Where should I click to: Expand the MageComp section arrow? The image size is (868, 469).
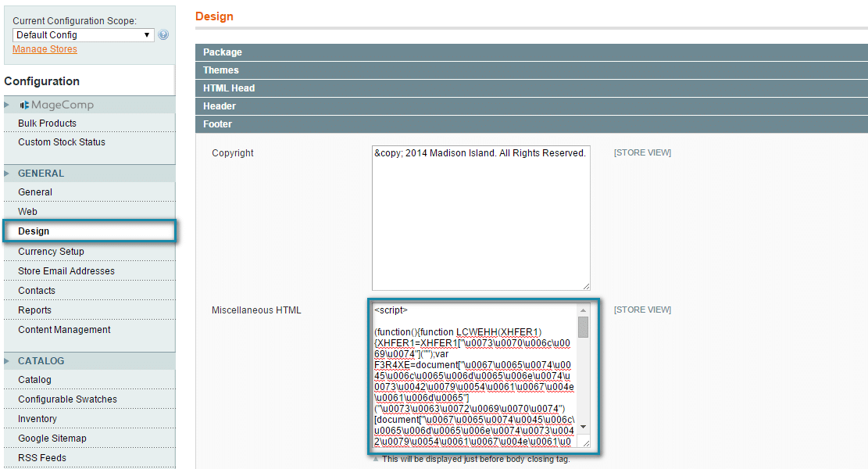tap(7, 105)
